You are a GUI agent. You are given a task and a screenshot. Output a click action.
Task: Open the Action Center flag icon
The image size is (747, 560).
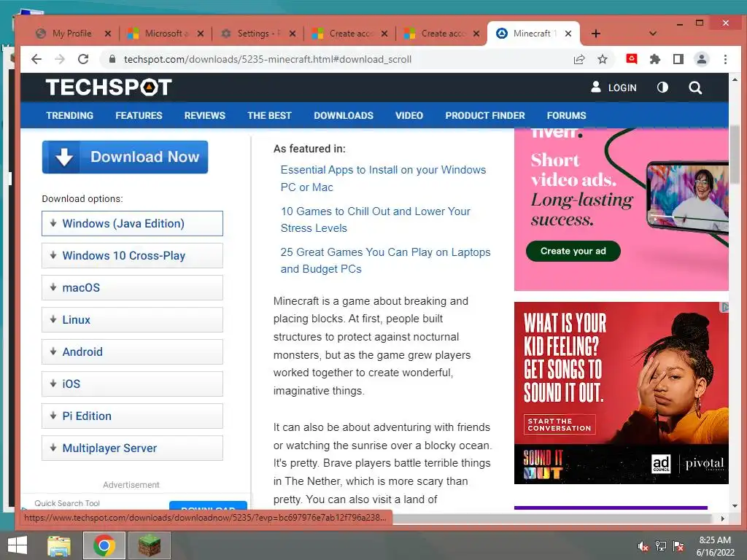click(678, 546)
